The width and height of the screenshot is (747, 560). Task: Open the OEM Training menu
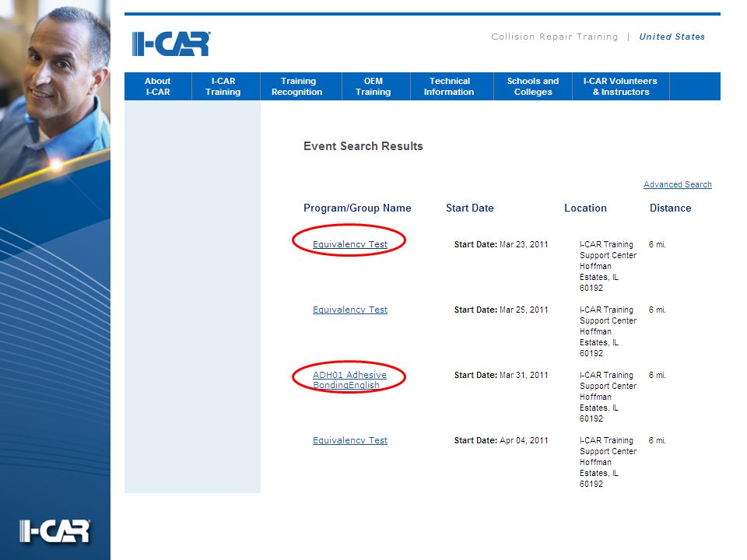coord(373,86)
